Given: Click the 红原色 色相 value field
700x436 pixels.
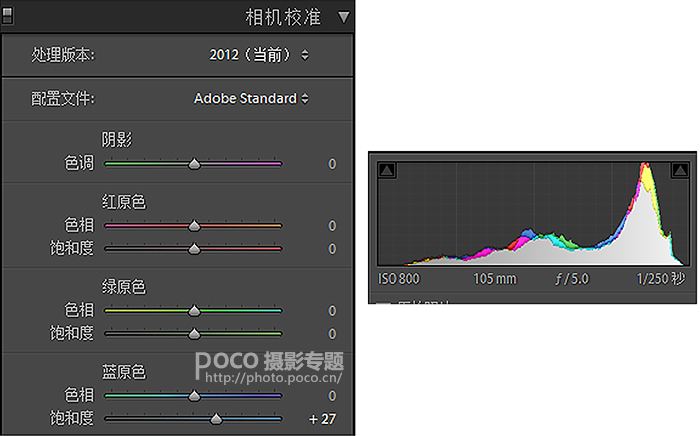Looking at the screenshot, I should click(331, 226).
